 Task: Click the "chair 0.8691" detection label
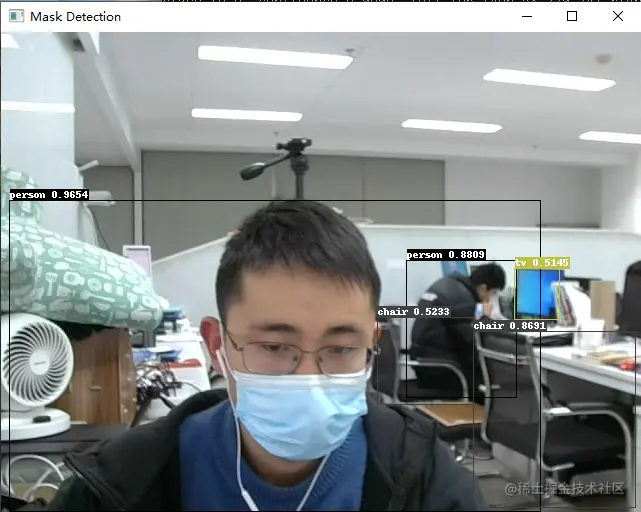click(x=510, y=326)
